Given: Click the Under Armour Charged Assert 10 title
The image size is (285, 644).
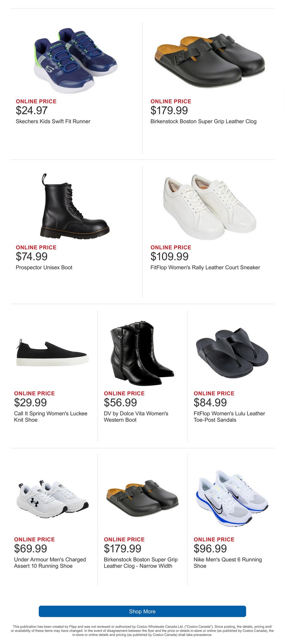Looking at the screenshot, I should [50, 563].
